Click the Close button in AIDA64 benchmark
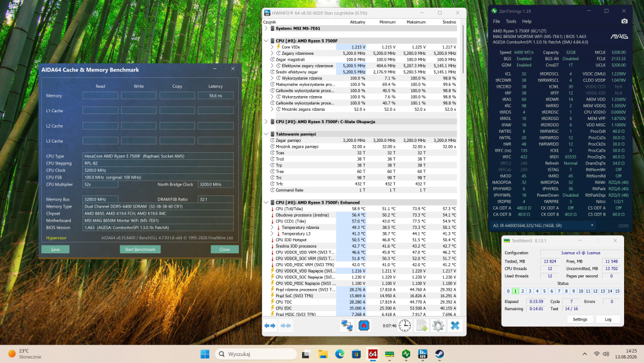Screen dimensions: 644x363 (225, 249)
